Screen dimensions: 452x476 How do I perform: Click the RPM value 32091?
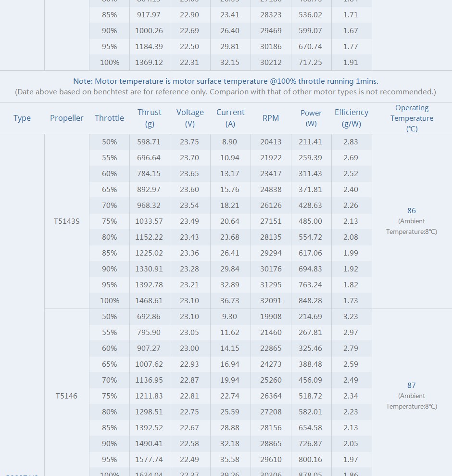click(x=271, y=300)
